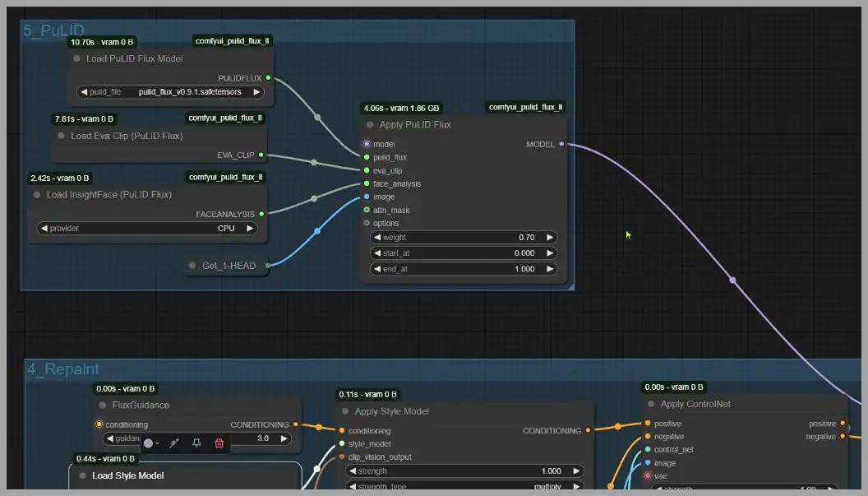Click the 10.70s - vram 0 B badge
This screenshot has height=496, width=868.
102,42
